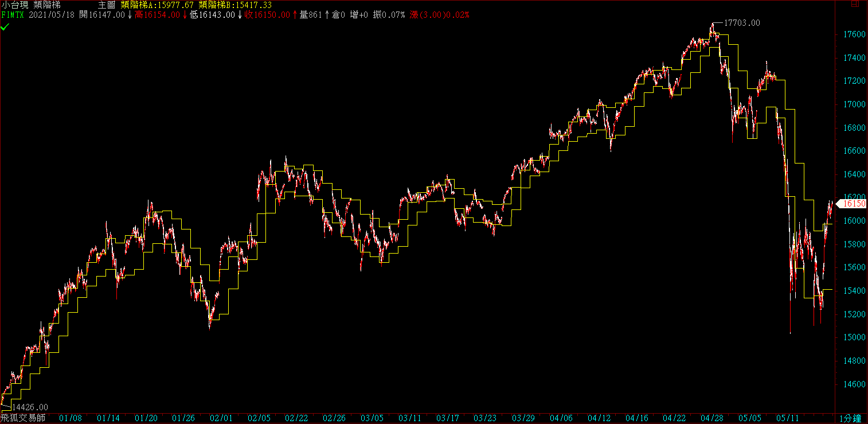Image resolution: width=868 pixels, height=424 pixels.
Task: Click the 漲(3.00)0.02% change value
Action: coord(440,15)
